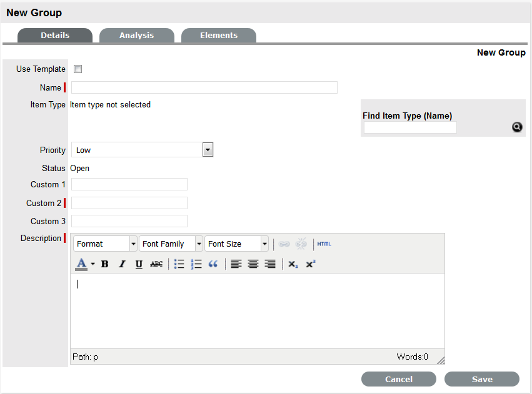This screenshot has width=532, height=394.
Task: Center align the description text
Action: (x=253, y=264)
